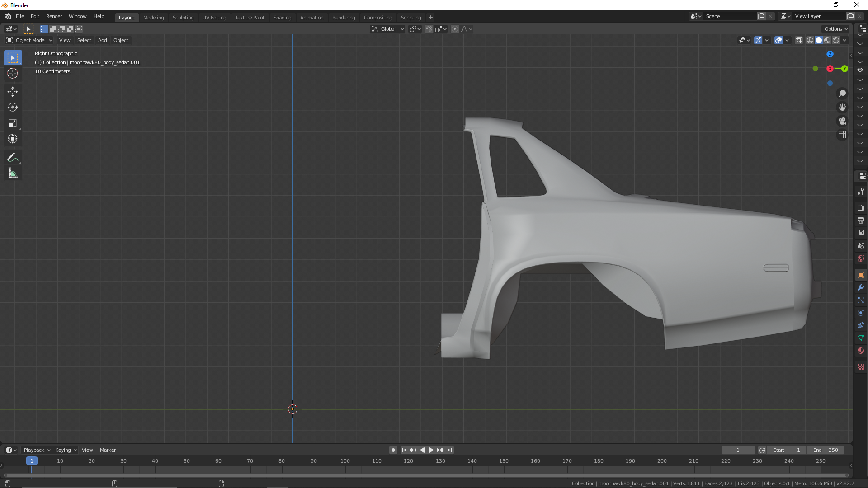
Task: Toggle camera view icon in viewport
Action: pos(842,121)
